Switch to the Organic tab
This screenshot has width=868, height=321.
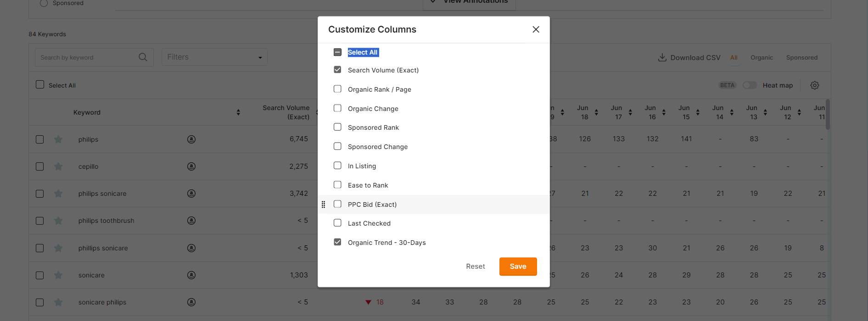point(762,57)
